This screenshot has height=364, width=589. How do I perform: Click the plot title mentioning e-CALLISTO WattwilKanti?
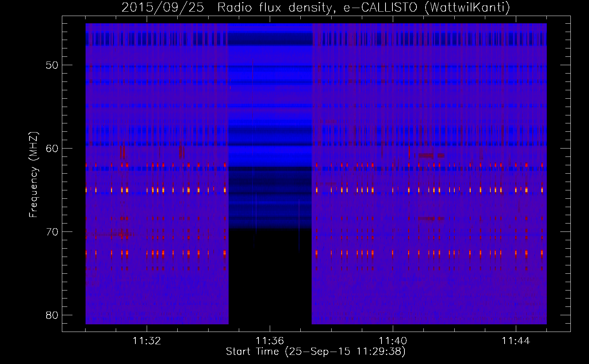[x=316, y=7]
